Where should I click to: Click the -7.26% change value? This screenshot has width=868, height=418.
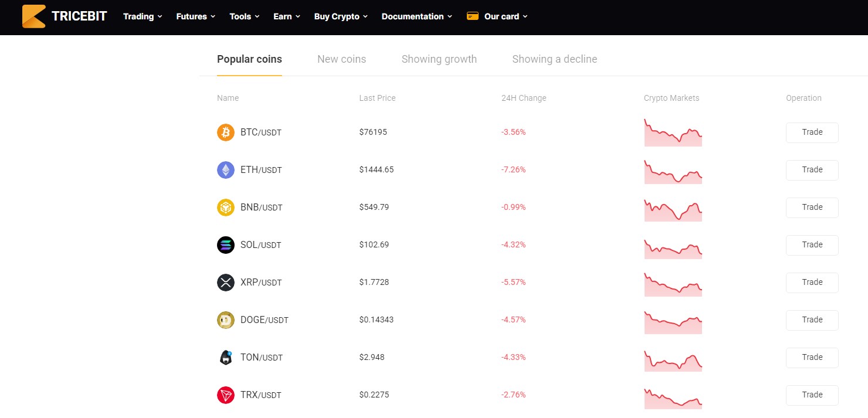514,170
